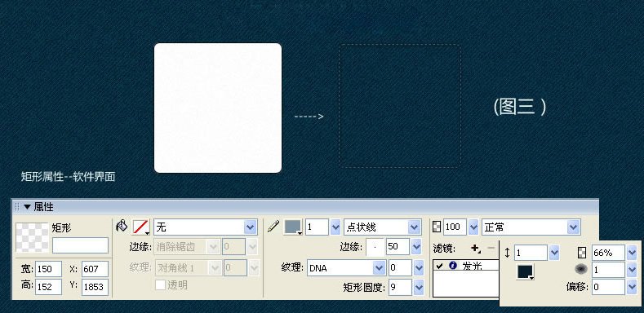This screenshot has height=313, width=644.
Task: Open 发光 filter info icon
Action: pyautogui.click(x=453, y=266)
